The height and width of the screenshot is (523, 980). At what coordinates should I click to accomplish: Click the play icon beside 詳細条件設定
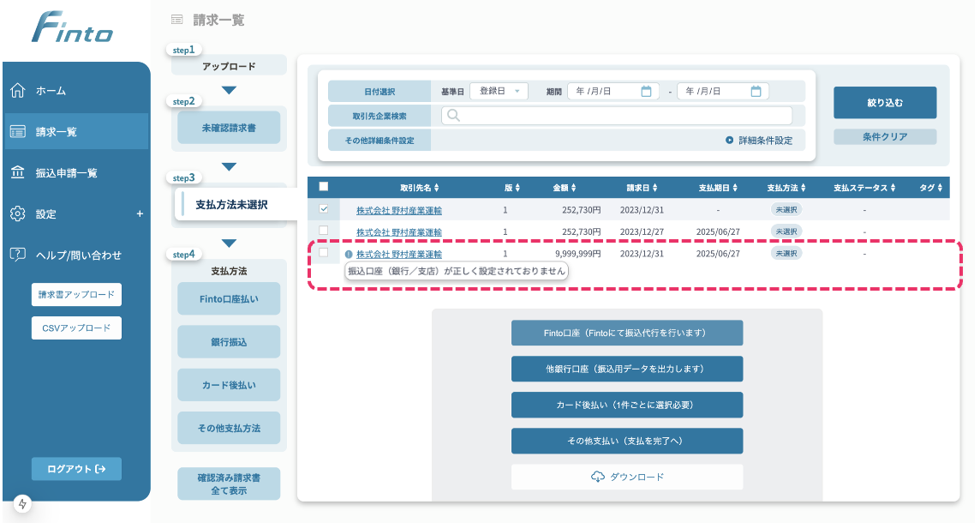coord(730,140)
